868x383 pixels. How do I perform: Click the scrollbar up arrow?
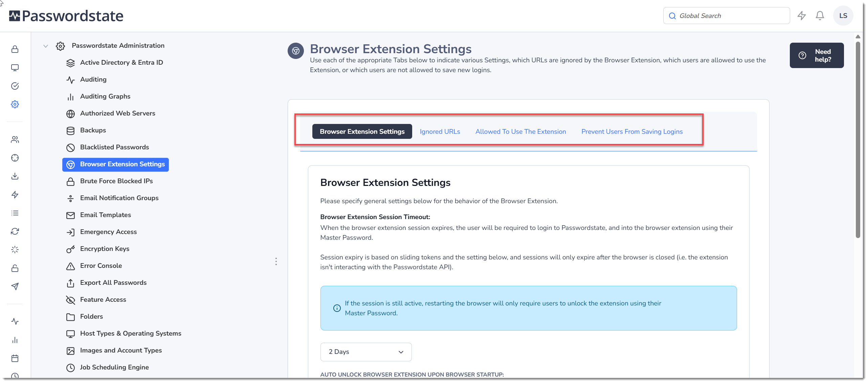pyautogui.click(x=858, y=36)
